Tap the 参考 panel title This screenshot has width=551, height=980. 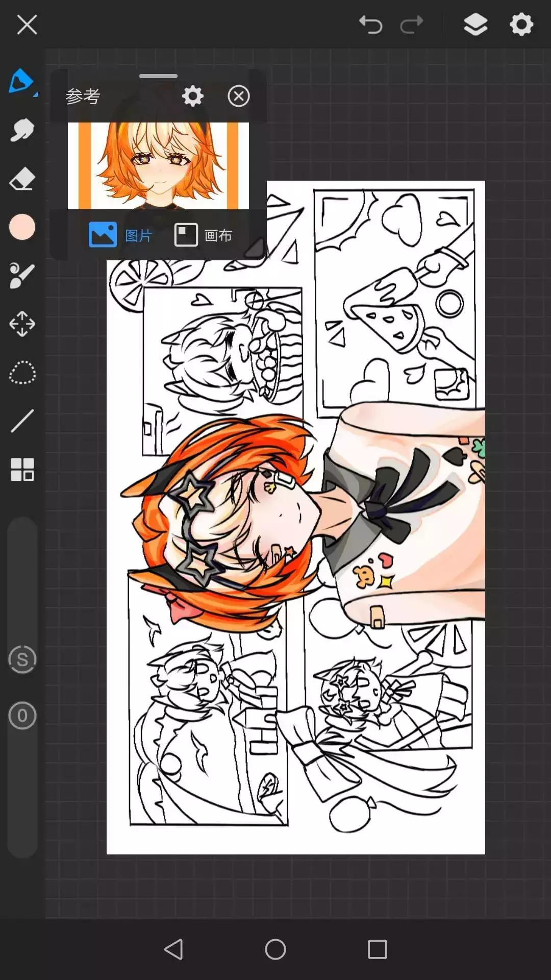click(x=83, y=96)
